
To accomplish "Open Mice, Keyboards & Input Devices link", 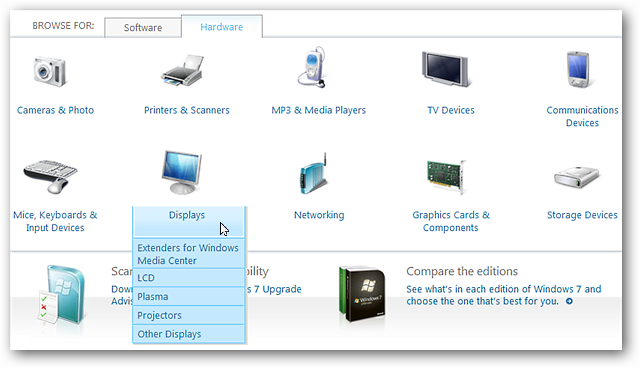I will tap(55, 221).
